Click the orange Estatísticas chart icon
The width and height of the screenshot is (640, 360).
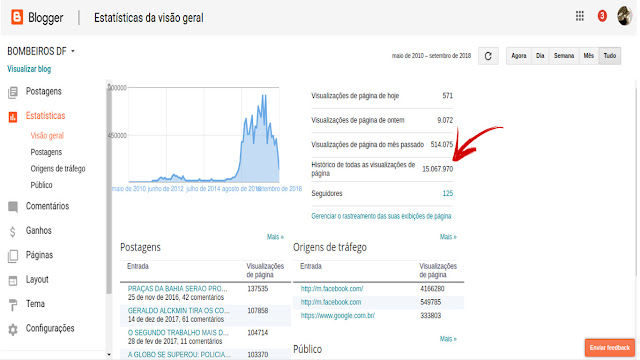click(13, 117)
